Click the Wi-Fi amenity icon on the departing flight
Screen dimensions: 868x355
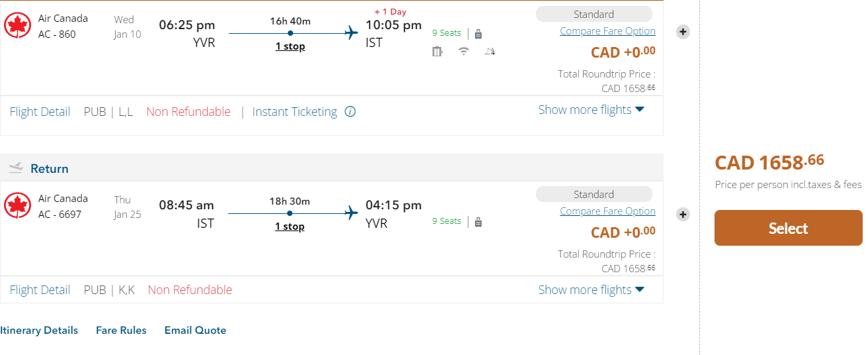click(x=464, y=51)
